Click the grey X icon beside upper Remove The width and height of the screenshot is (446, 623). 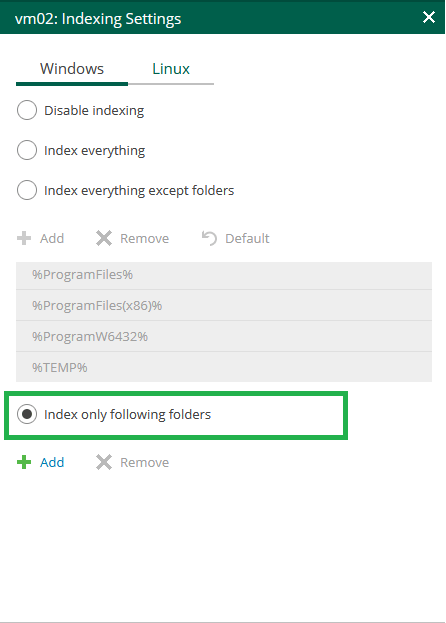104,238
